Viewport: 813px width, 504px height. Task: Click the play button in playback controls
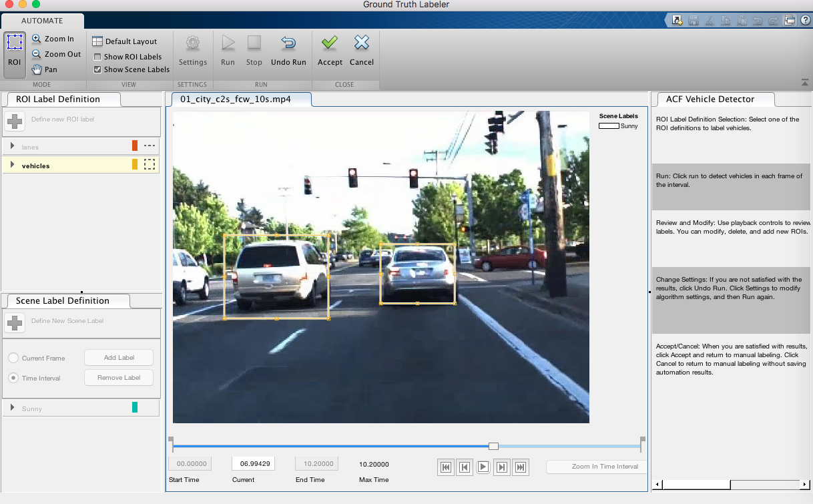pyautogui.click(x=483, y=467)
